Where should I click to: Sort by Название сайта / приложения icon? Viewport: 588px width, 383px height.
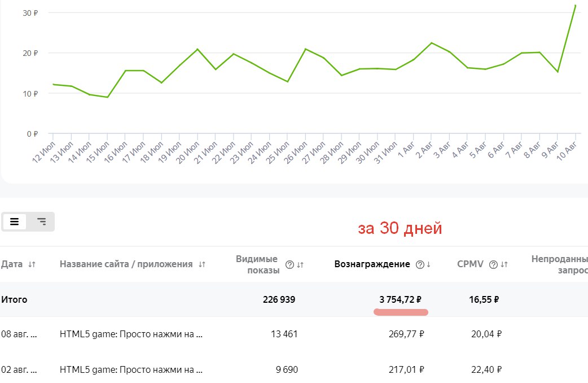[x=202, y=264]
